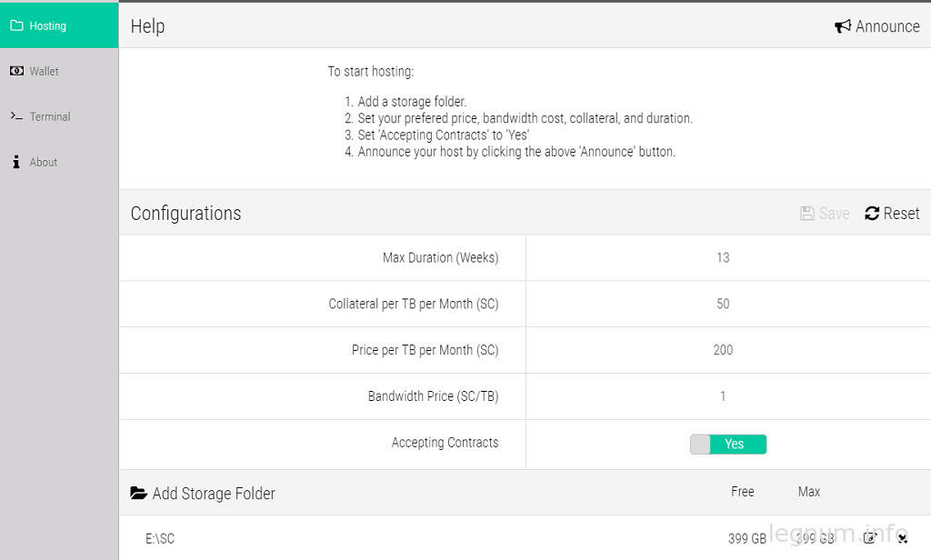Toggle Accepting Contracts switch off
Image resolution: width=931 pixels, height=560 pixels.
coord(728,445)
